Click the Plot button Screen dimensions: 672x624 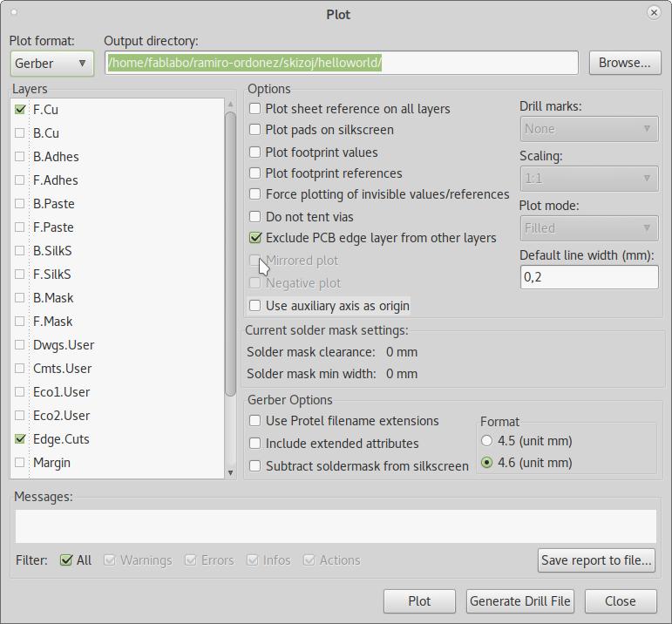(419, 601)
